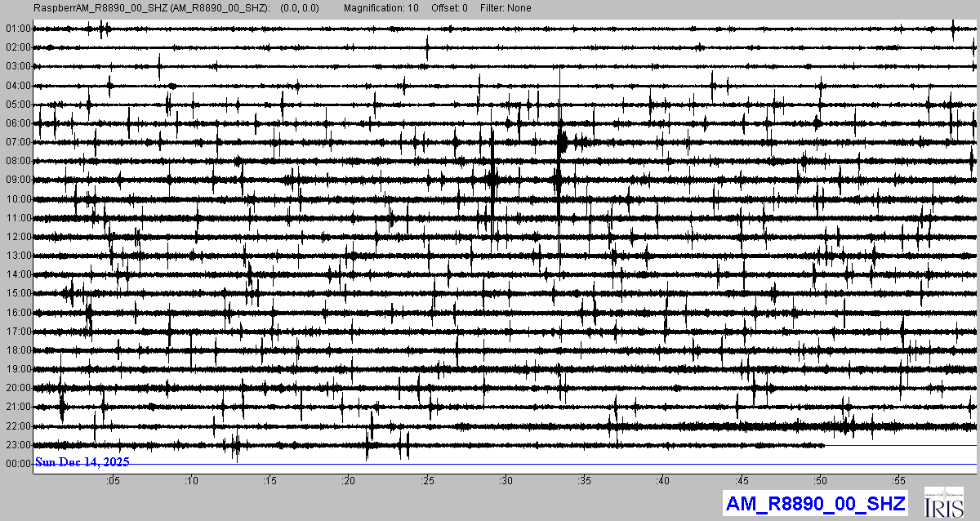Image resolution: width=980 pixels, height=521 pixels.
Task: Select the Sun Dec 14, 2025 date label
Action: [x=82, y=462]
